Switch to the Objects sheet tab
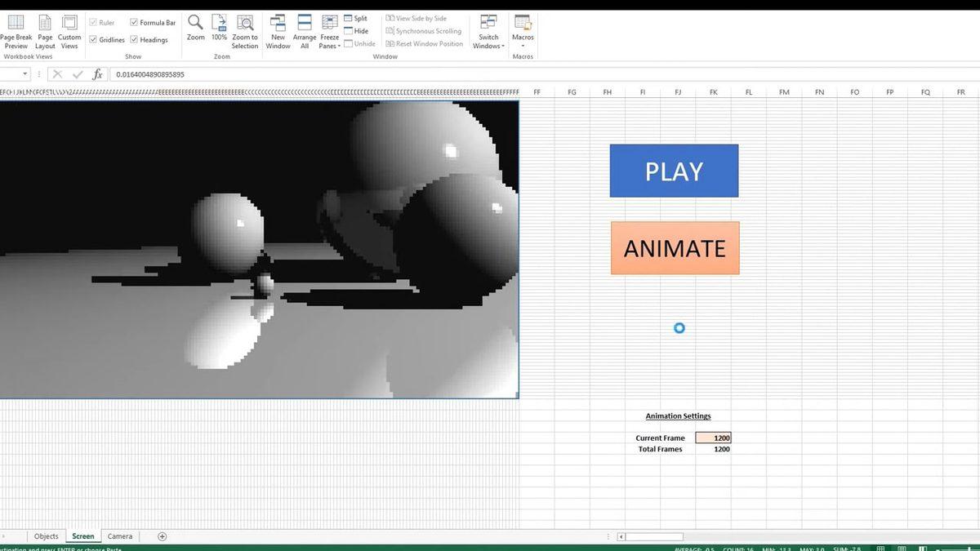The width and height of the screenshot is (980, 551). (46, 536)
